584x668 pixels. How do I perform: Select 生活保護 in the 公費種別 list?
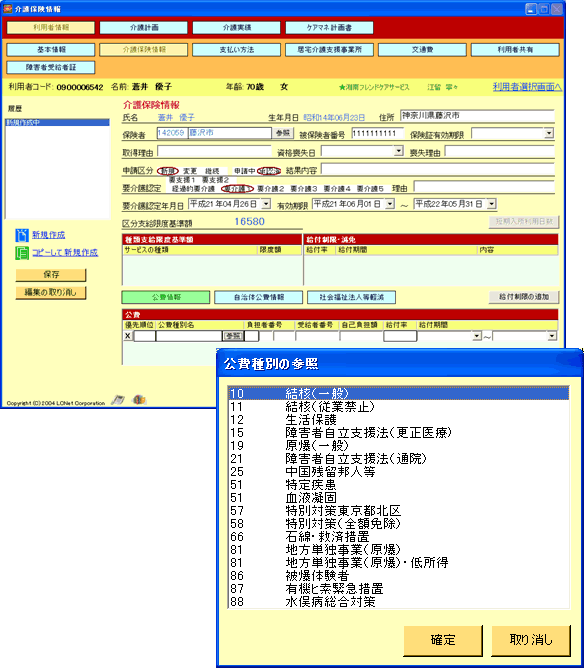coord(398,420)
